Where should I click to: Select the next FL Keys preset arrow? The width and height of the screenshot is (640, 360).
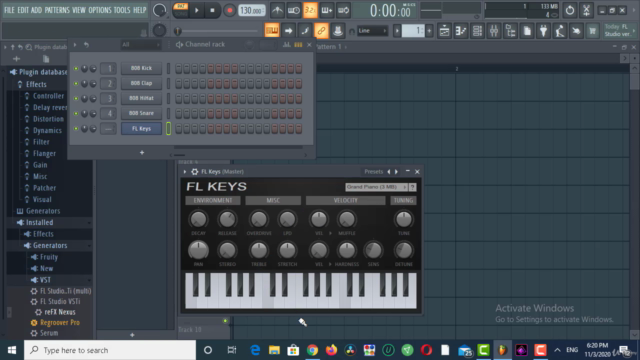[396, 172]
